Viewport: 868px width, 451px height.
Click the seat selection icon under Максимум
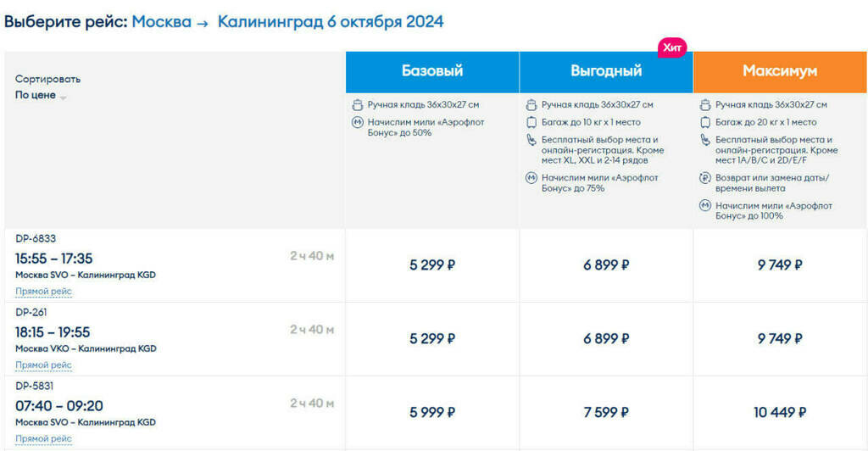[705, 140]
